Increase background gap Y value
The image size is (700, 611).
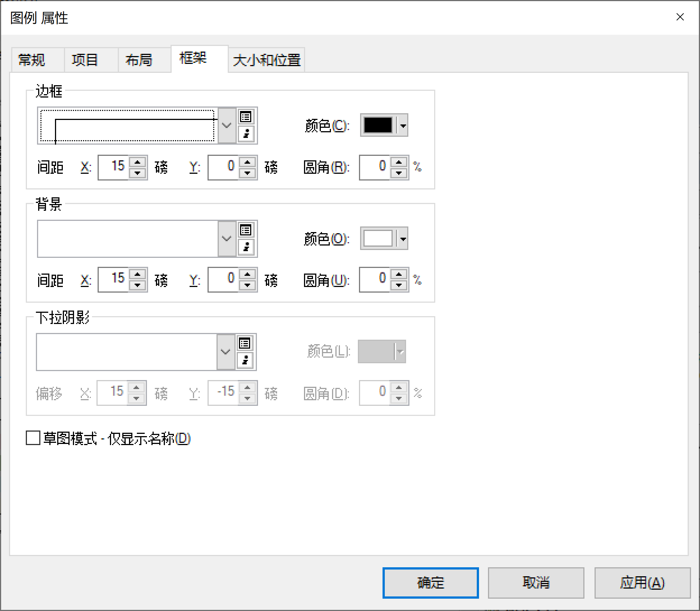[x=248, y=274]
